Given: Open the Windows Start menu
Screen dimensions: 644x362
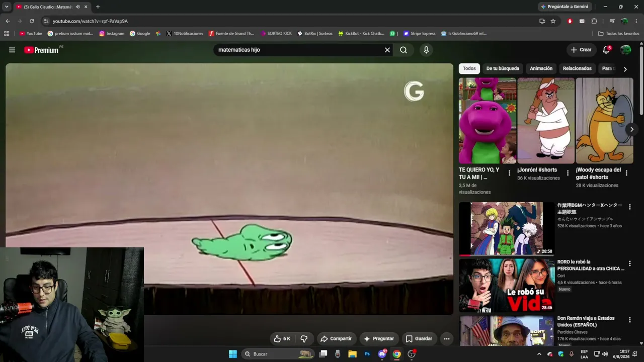Looking at the screenshot, I should [233, 354].
